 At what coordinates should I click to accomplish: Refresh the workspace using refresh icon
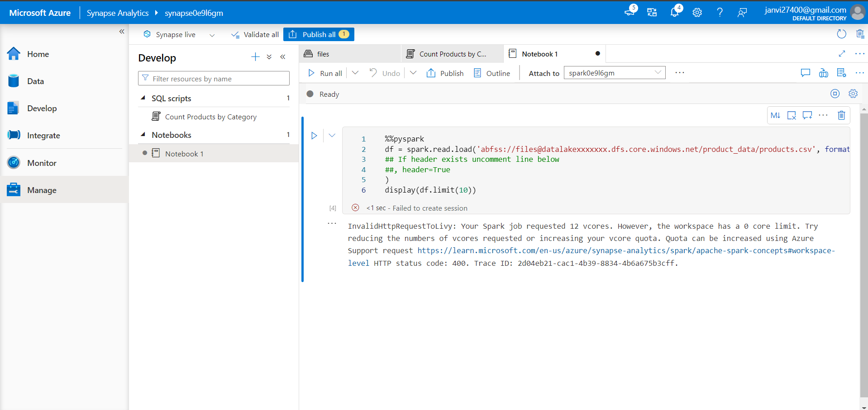coord(841,34)
